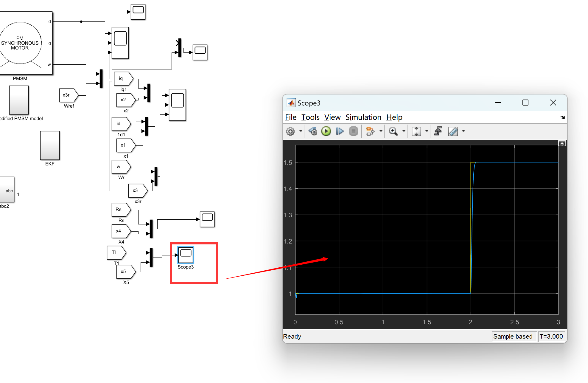Toggle the Cursor Measurements ruler icon
588x383 pixels.
pyautogui.click(x=453, y=131)
